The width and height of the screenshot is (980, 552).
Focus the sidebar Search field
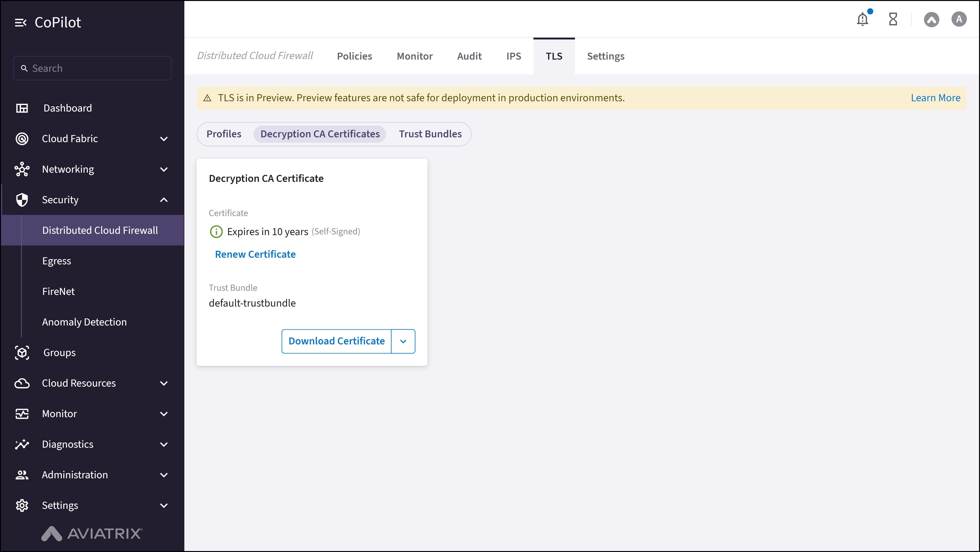coord(92,68)
